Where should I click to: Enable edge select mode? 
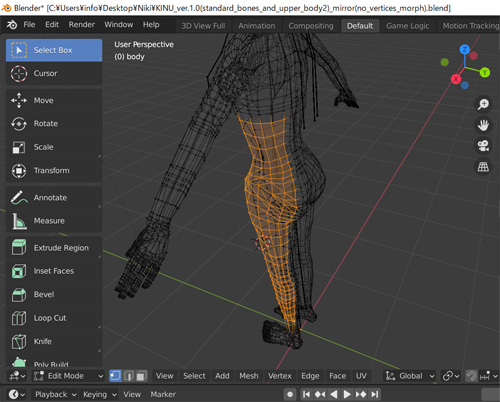129,376
